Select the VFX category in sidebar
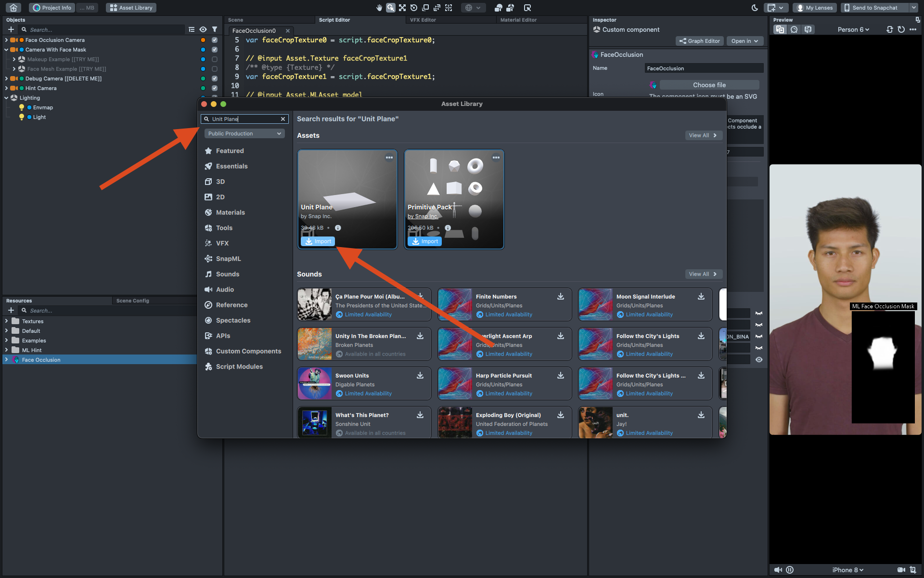The image size is (924, 578). [x=222, y=243]
